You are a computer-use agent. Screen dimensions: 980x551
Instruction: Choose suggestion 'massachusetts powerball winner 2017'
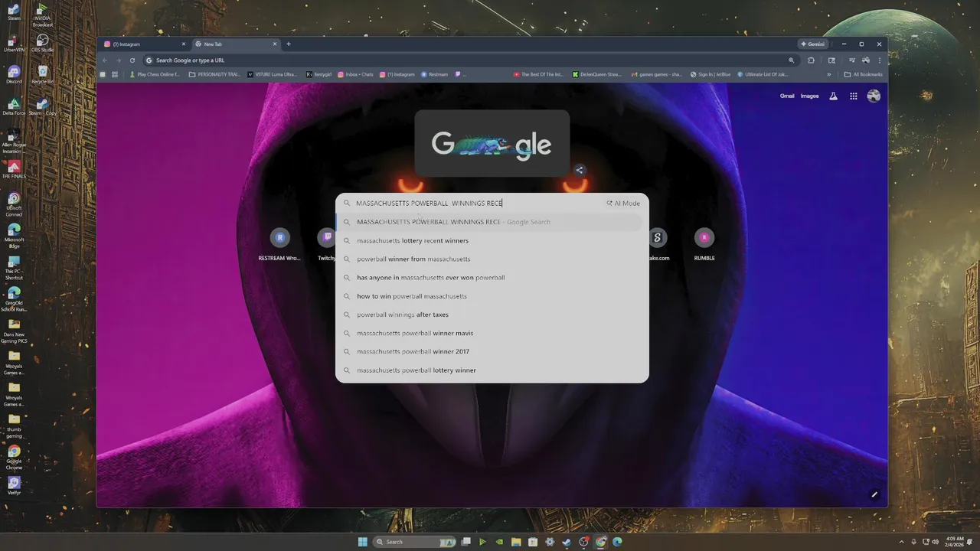pyautogui.click(x=492, y=351)
